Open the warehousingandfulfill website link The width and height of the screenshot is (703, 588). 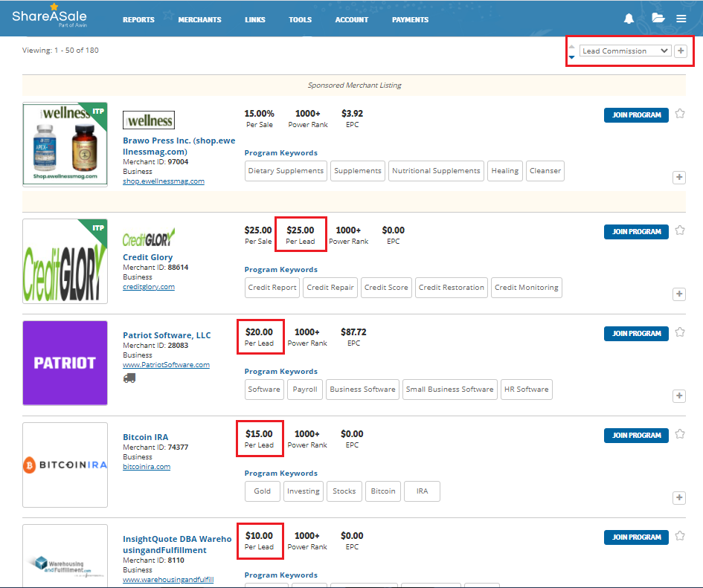168,580
